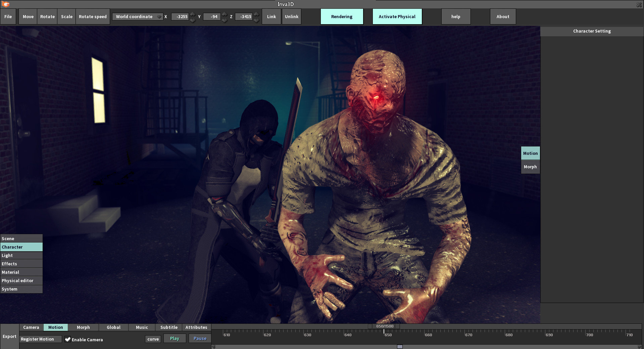Select the Move tool
This screenshot has height=349, width=644.
click(x=28, y=16)
